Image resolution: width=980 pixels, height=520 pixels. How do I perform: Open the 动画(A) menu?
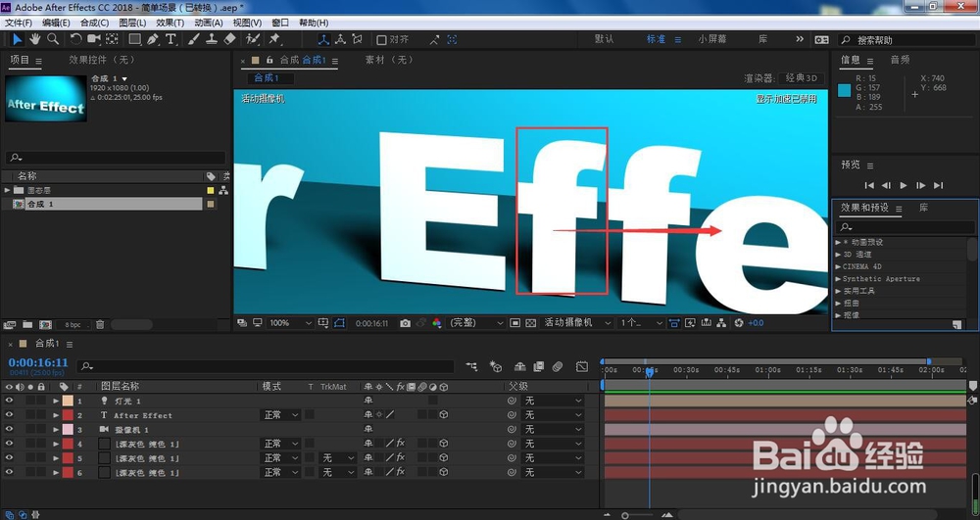[208, 23]
